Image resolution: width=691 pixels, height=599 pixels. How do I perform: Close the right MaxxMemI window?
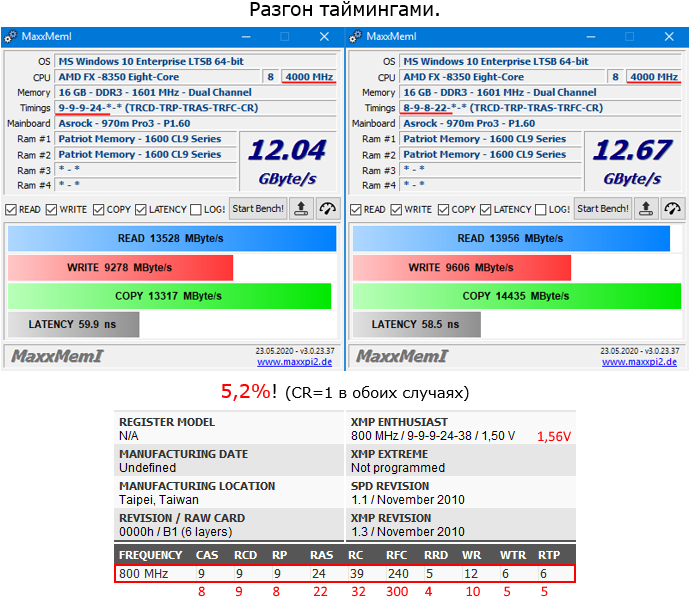point(669,37)
